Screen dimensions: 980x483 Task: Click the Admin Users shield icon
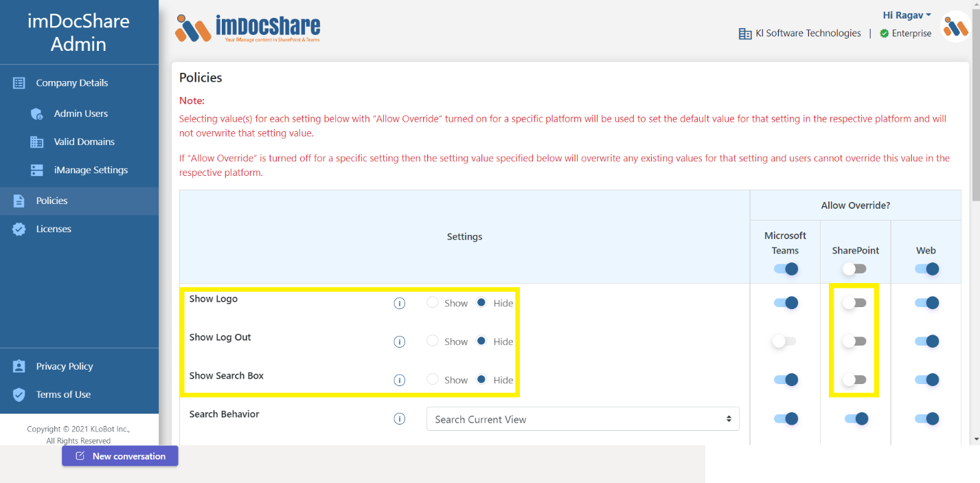pyautogui.click(x=37, y=114)
